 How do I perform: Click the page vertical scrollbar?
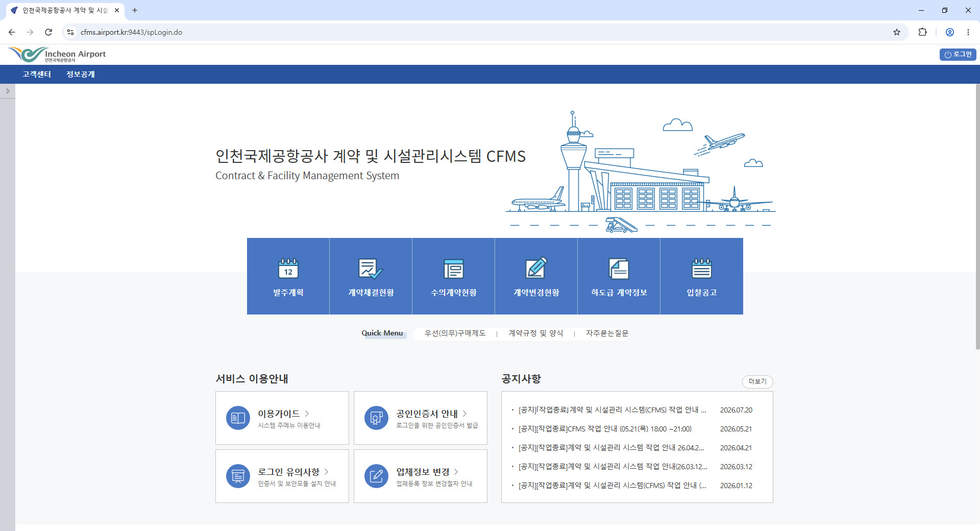coord(977,217)
